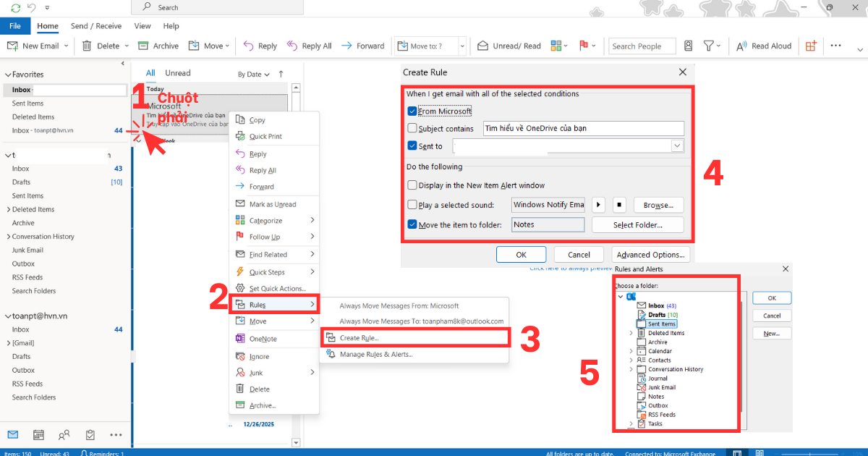
Task: Open the Sent to dropdown
Action: [x=677, y=145]
